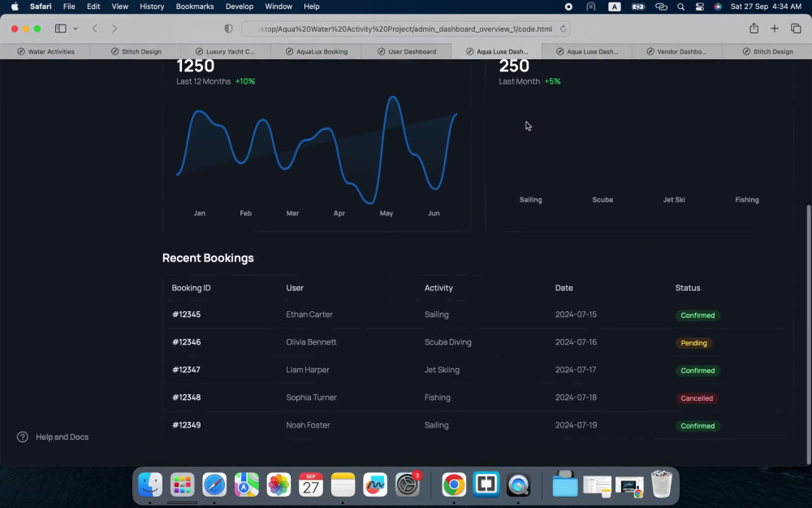Image resolution: width=812 pixels, height=508 pixels.
Task: Click the Recent Bookings heading
Action: tap(208, 258)
